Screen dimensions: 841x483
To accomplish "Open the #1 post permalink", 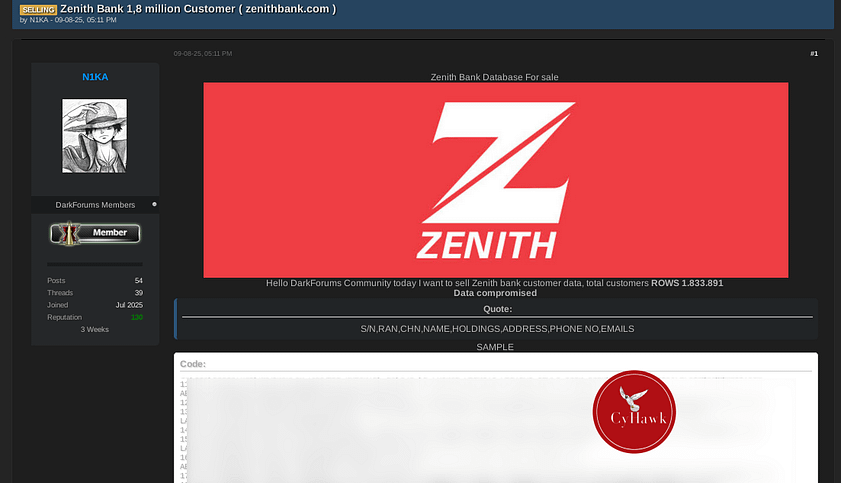I will (814, 54).
